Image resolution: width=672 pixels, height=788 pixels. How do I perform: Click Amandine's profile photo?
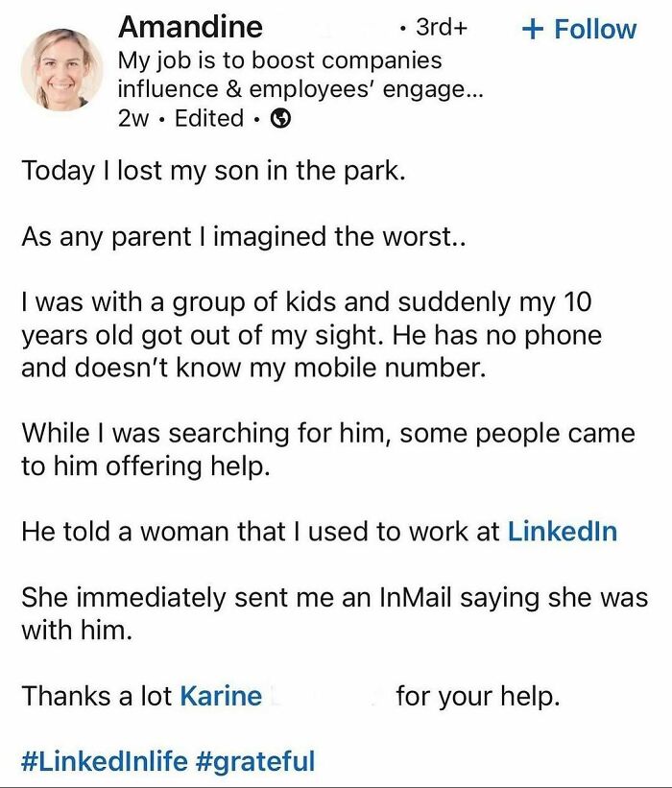(x=58, y=70)
